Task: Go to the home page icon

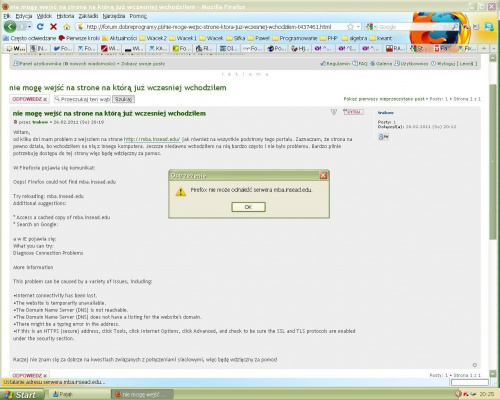Action: point(67,27)
